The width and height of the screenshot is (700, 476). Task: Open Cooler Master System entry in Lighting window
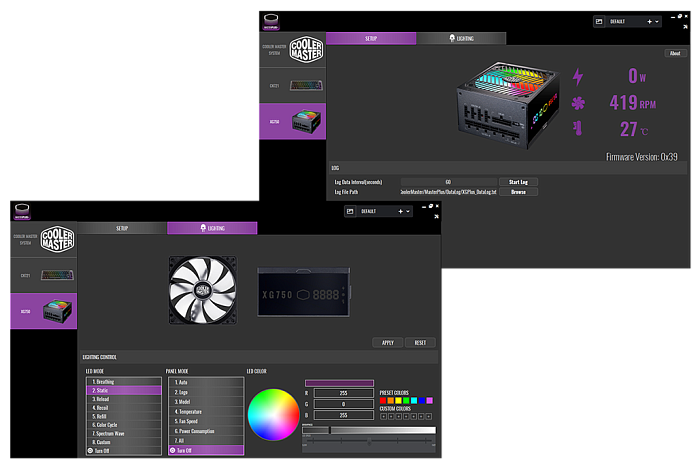point(44,239)
